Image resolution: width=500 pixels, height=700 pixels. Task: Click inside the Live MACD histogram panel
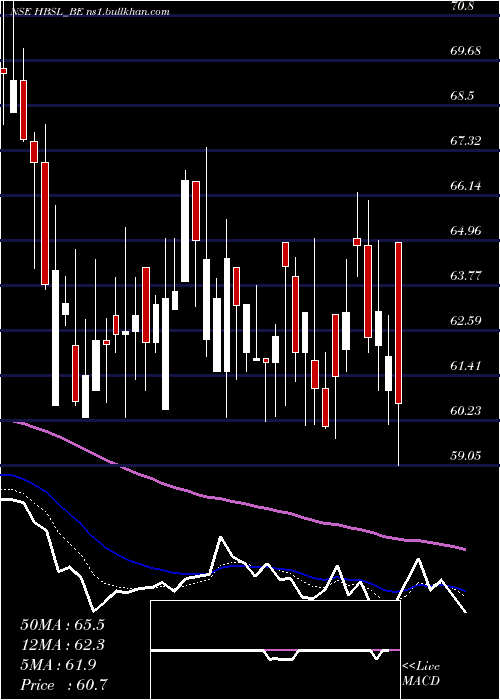(275, 650)
